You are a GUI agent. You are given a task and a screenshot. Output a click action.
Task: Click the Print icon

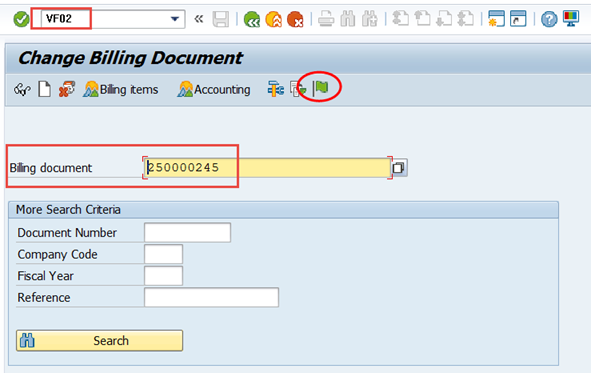326,19
